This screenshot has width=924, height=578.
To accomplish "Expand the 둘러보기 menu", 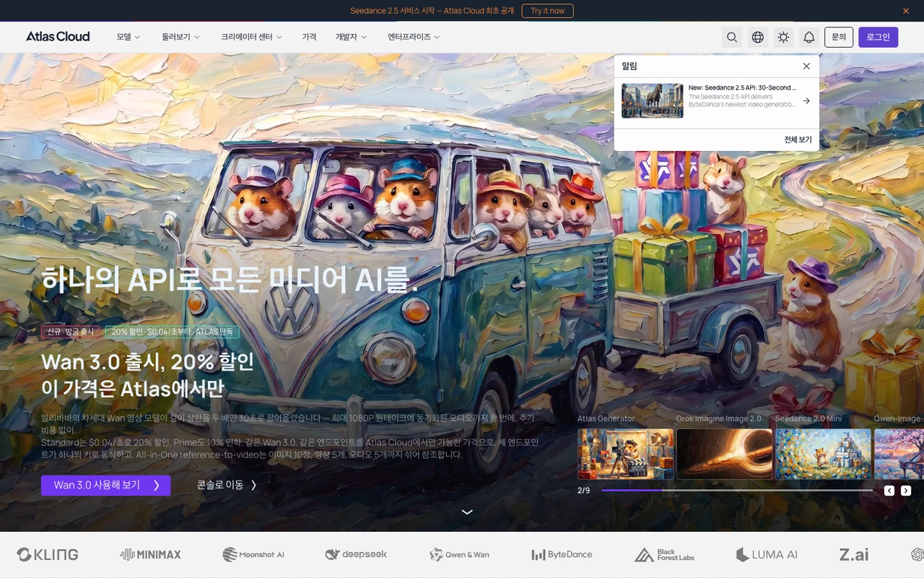I will (x=180, y=37).
